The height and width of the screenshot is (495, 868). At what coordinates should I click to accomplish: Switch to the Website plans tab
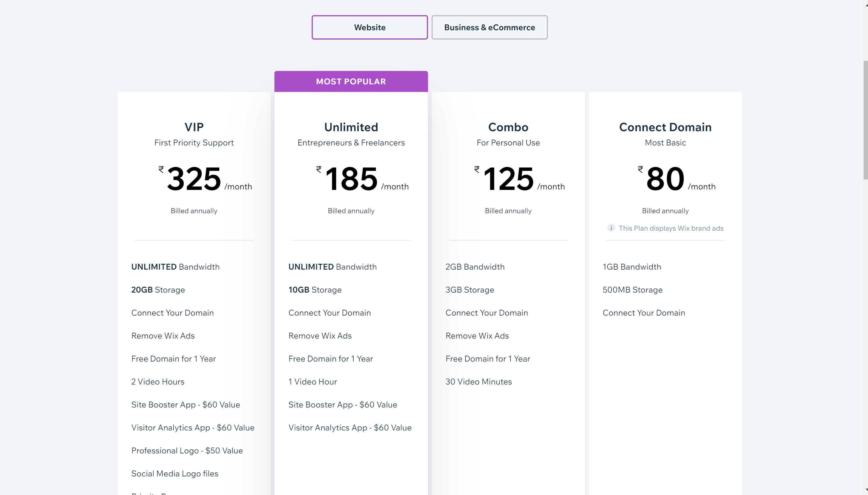coord(369,27)
